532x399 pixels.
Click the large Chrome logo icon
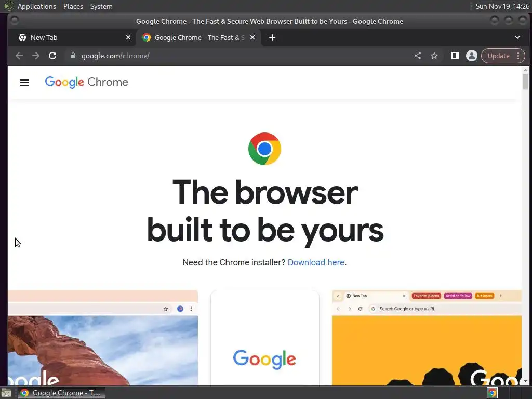(x=264, y=149)
